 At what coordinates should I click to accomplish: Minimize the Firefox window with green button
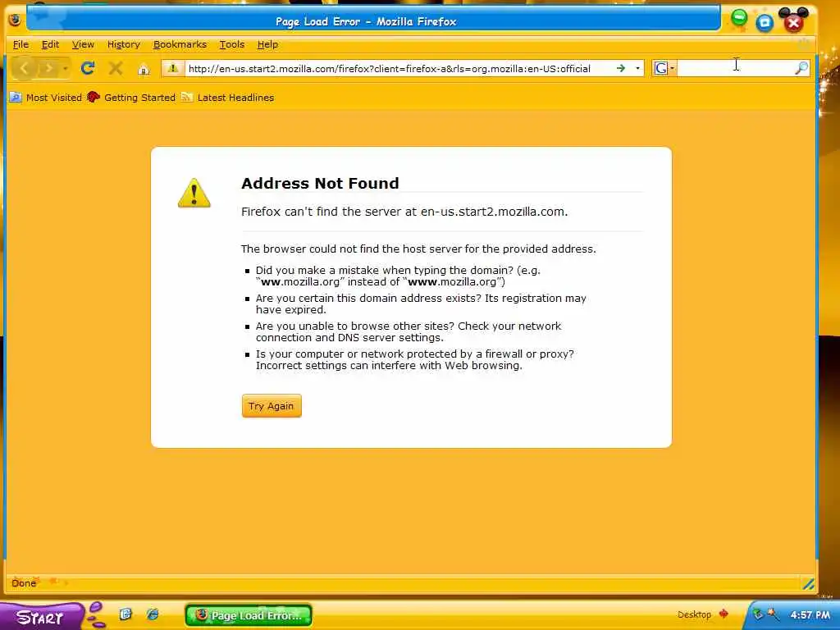[739, 19]
